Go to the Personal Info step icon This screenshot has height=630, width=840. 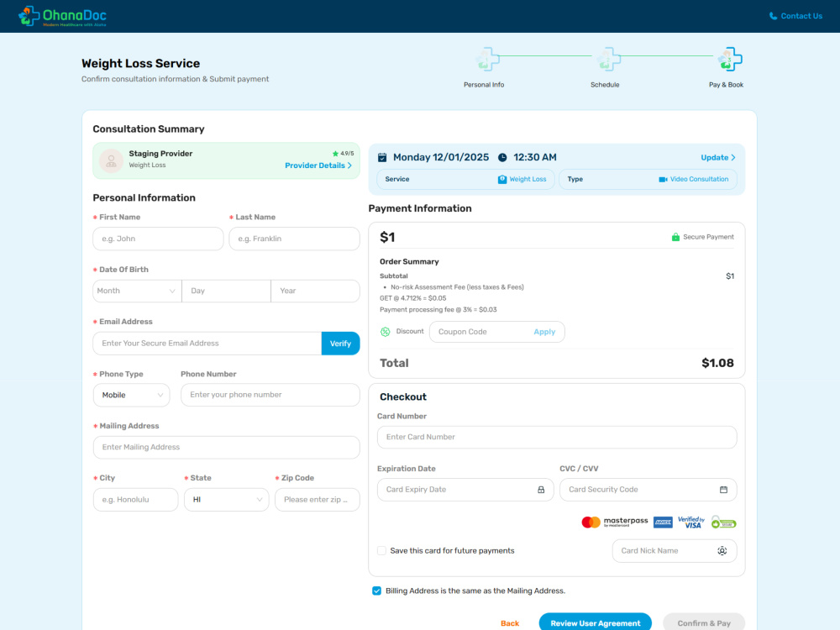487,59
